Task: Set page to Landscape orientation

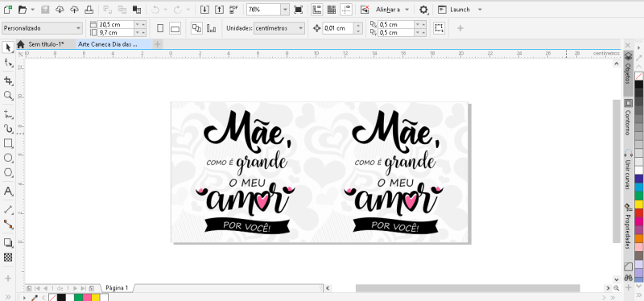Action: [175, 28]
